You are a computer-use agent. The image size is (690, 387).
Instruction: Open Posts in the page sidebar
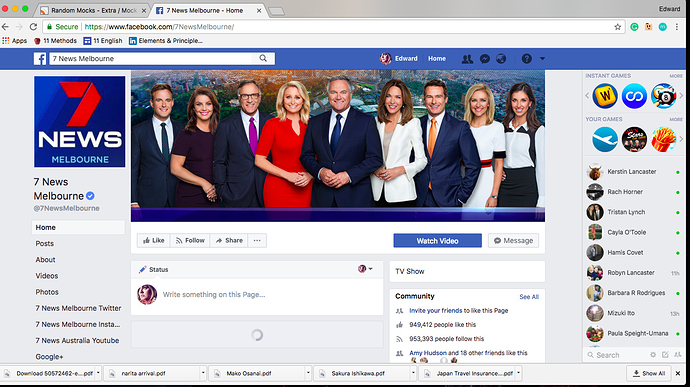[45, 243]
